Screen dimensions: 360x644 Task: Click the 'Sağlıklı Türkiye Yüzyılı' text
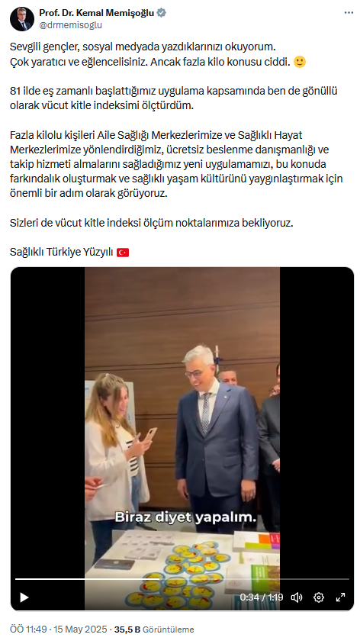click(x=62, y=252)
